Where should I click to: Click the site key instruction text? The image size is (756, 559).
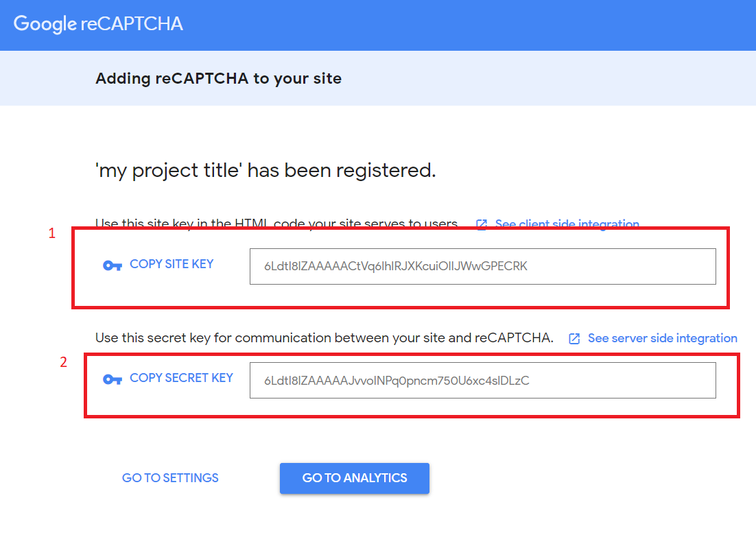pyautogui.click(x=274, y=224)
